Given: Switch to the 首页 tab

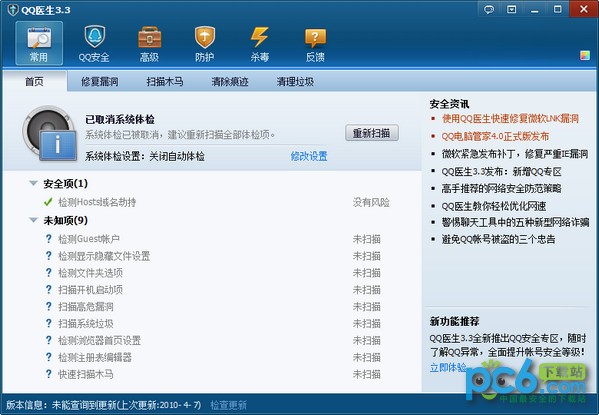Looking at the screenshot, I should tap(34, 81).
